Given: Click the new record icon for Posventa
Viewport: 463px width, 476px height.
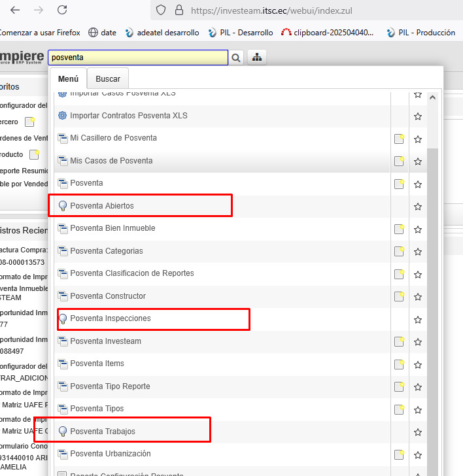Looking at the screenshot, I should point(399,184).
